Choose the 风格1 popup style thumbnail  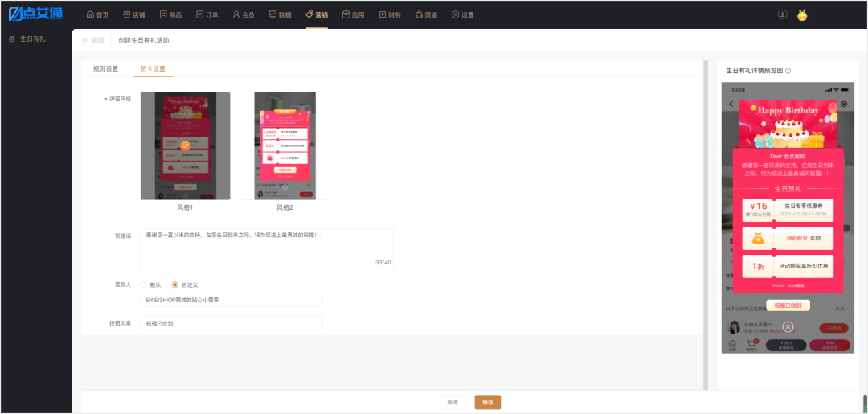(x=185, y=146)
